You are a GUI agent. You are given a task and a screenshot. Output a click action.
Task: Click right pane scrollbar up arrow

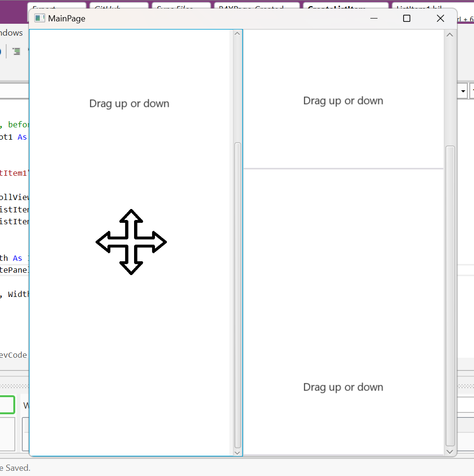pos(450,35)
